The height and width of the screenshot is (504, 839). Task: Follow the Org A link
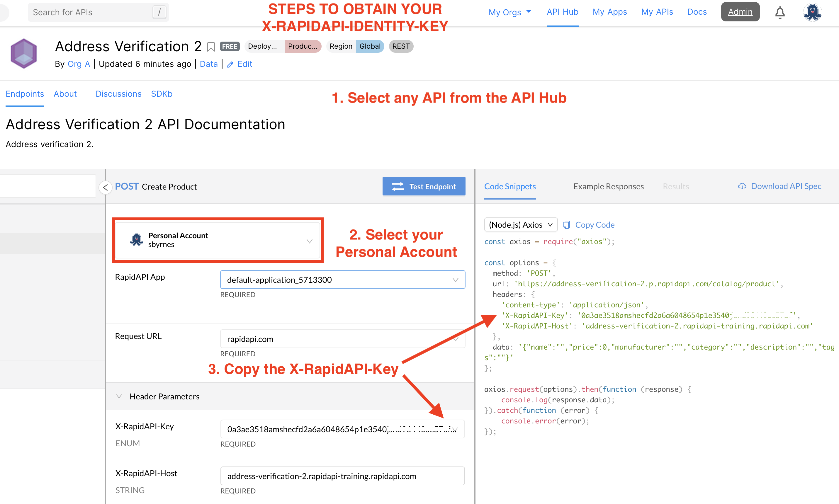(79, 64)
